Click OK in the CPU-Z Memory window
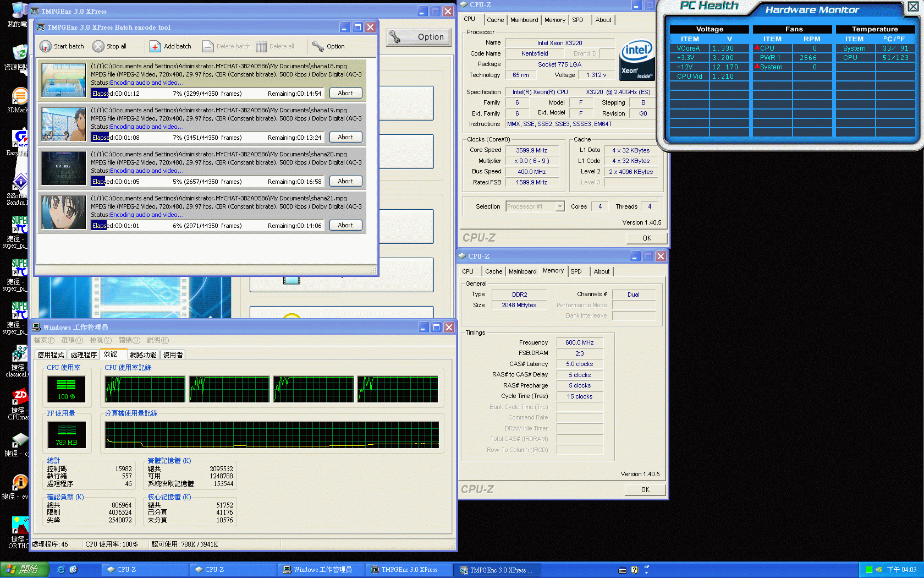 pos(645,489)
